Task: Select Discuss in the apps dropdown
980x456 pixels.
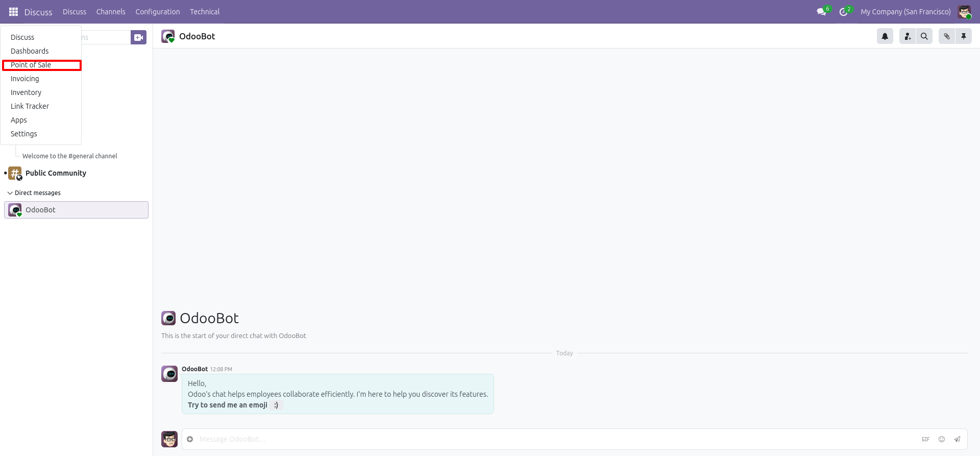Action: pyautogui.click(x=41, y=37)
